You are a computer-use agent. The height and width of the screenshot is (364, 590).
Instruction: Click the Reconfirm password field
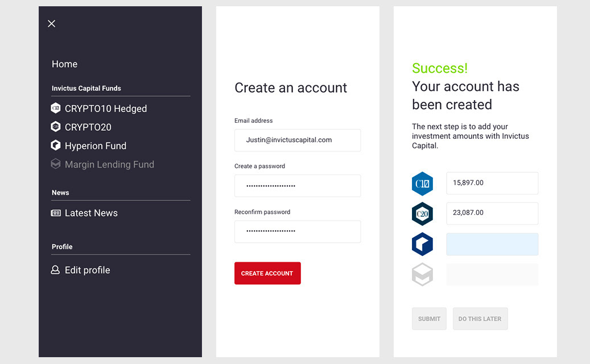298,231
